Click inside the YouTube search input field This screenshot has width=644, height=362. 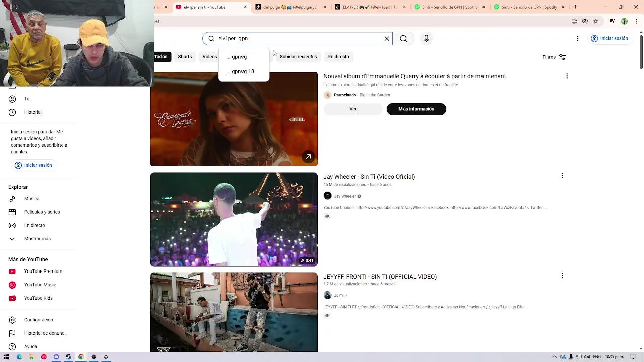(x=297, y=38)
